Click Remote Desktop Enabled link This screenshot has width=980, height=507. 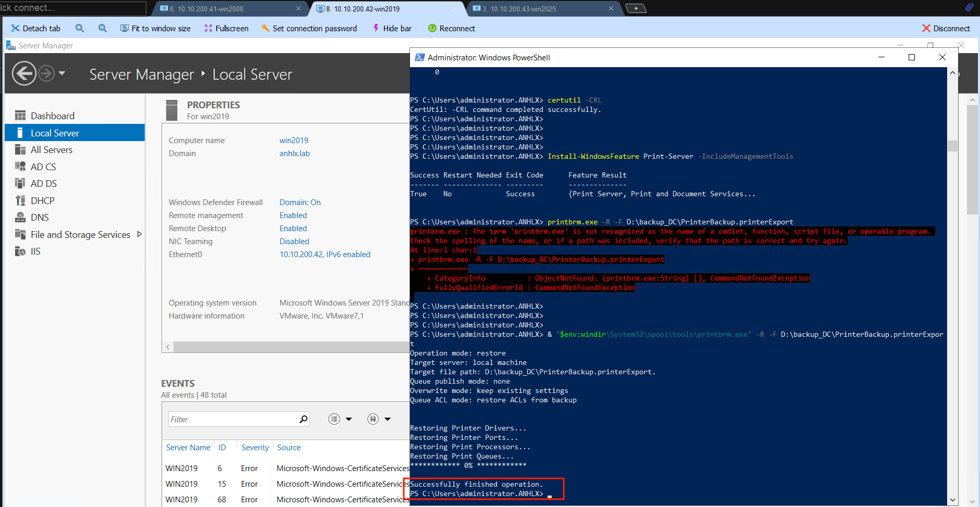(293, 228)
